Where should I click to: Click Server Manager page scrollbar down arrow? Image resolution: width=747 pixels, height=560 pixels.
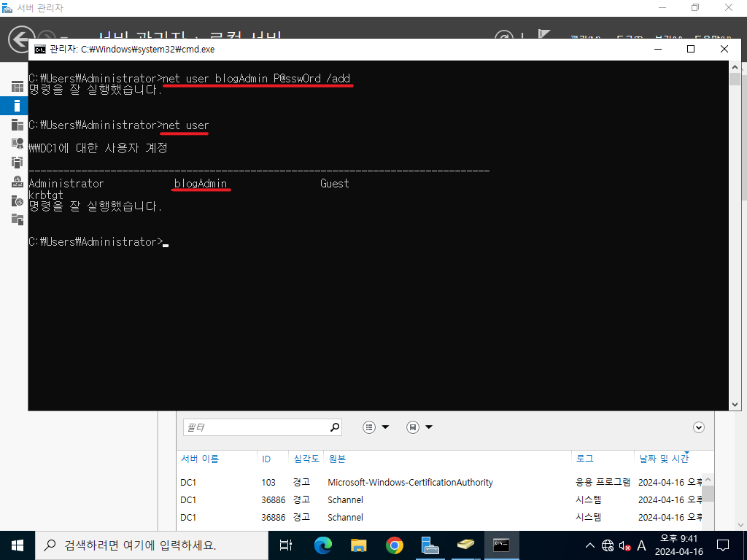pyautogui.click(x=740, y=525)
